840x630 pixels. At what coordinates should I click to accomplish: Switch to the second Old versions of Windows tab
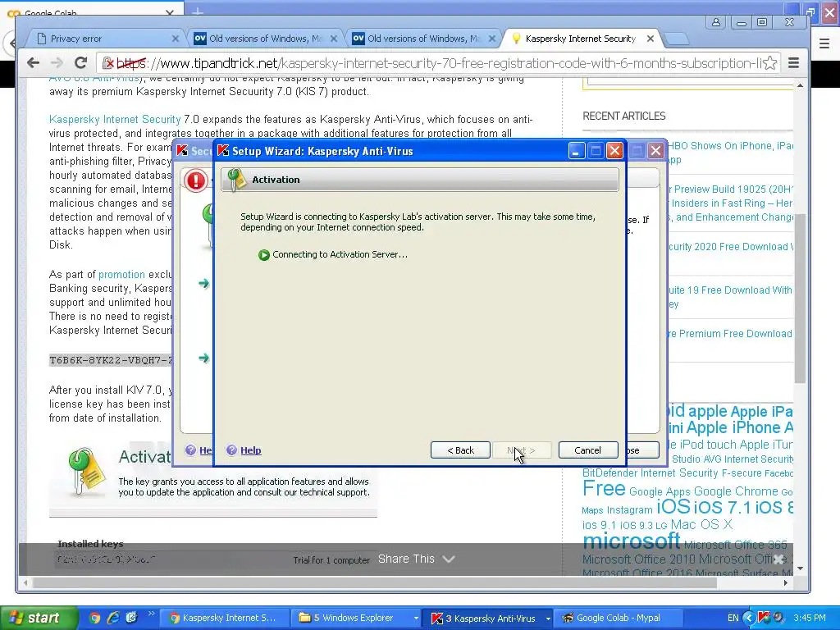tap(423, 39)
